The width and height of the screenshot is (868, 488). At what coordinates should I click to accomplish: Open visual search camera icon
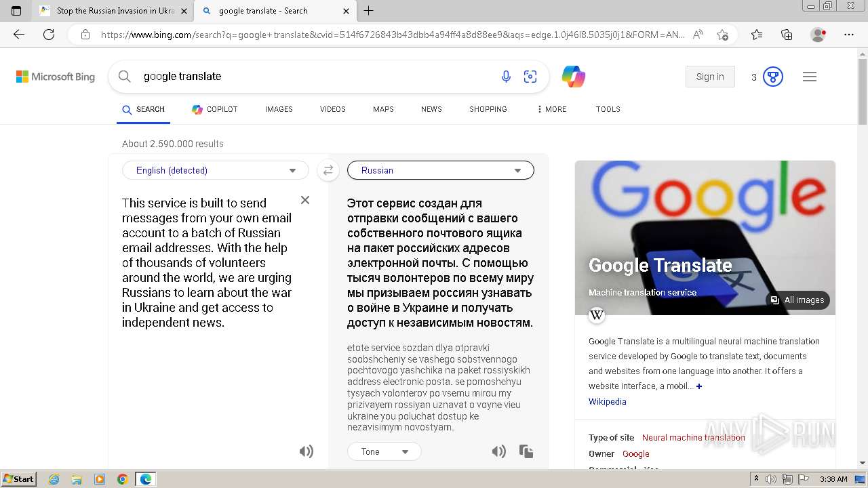point(530,77)
